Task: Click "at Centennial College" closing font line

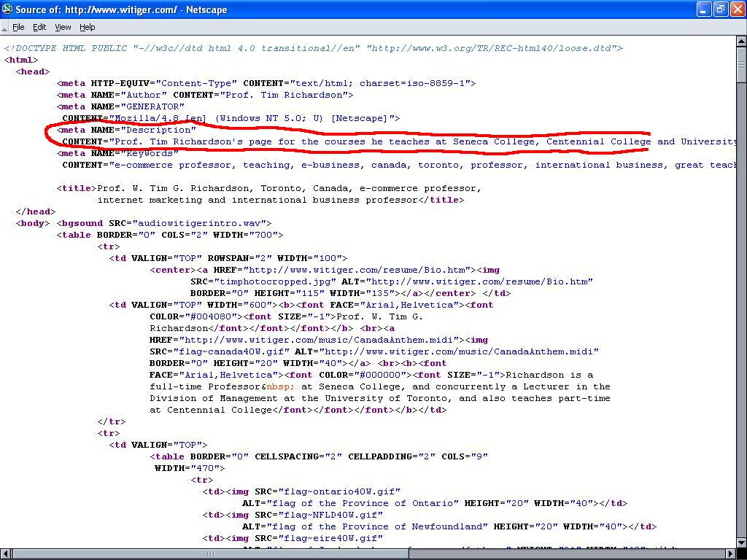Action: (x=298, y=410)
